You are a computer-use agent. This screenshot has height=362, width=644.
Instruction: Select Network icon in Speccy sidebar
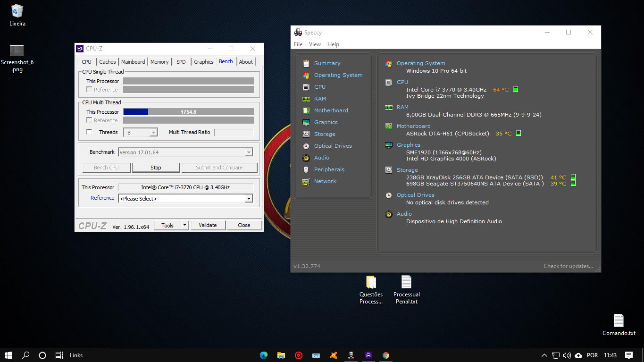pos(306,181)
